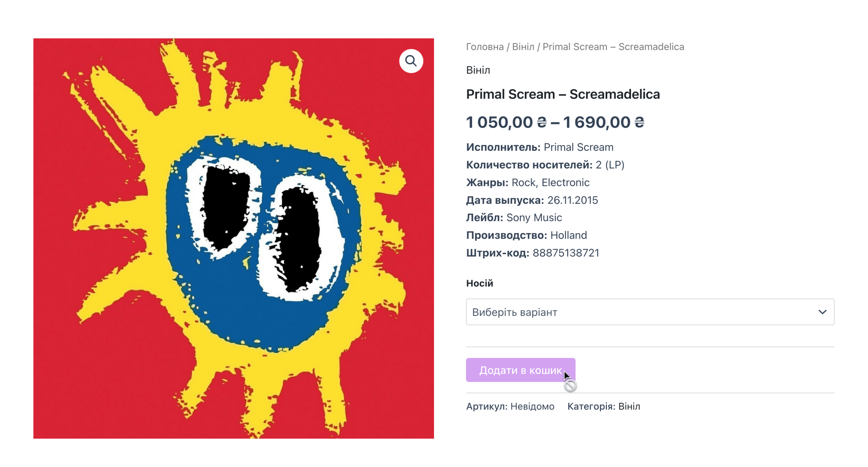Expand the Носій dropdown chevron arrow

822,312
